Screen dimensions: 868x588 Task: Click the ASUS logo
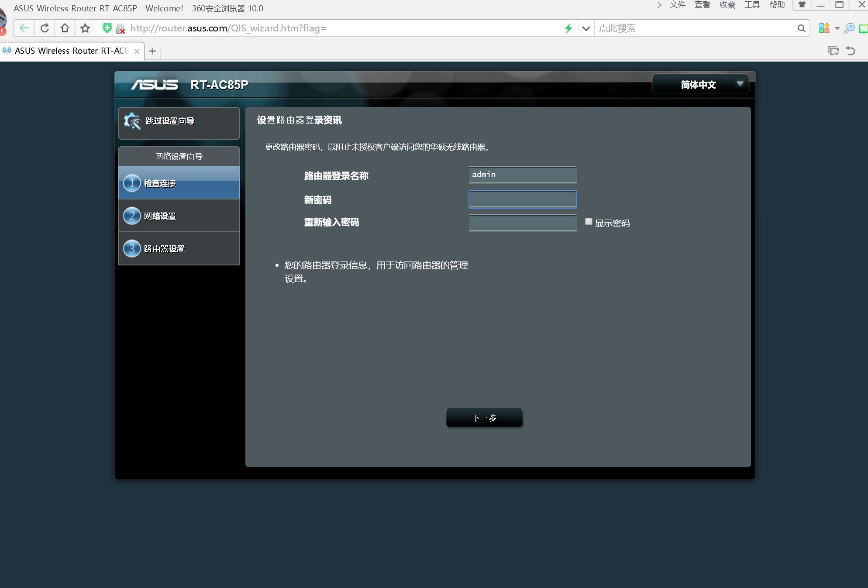click(155, 84)
